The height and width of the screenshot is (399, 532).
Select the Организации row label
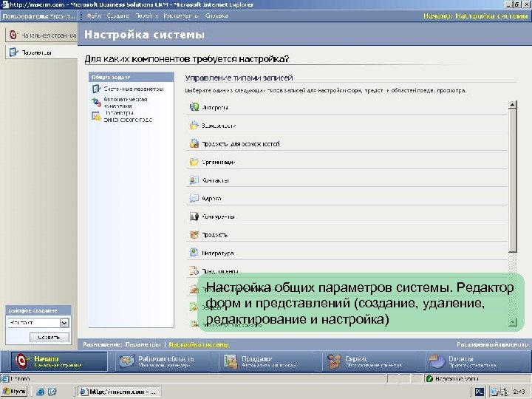coord(219,162)
